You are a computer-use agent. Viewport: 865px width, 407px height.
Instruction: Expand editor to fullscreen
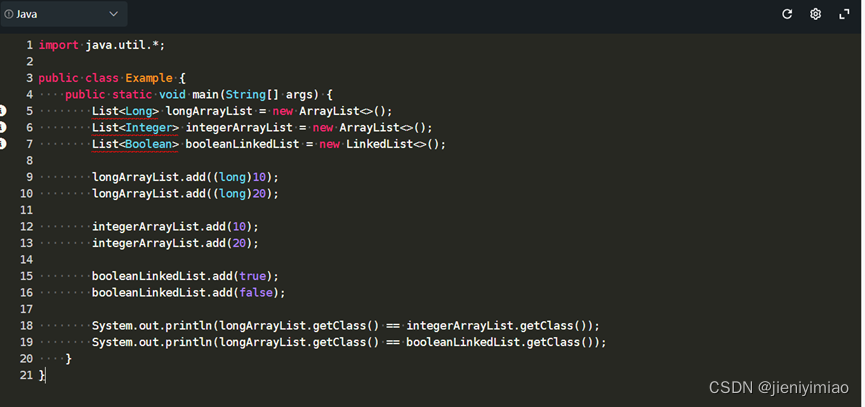[844, 14]
